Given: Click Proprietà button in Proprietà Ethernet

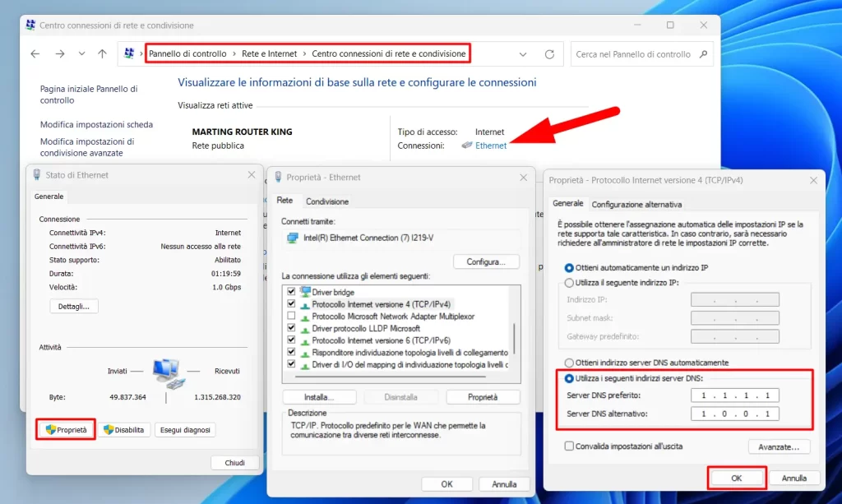Looking at the screenshot, I should [482, 397].
